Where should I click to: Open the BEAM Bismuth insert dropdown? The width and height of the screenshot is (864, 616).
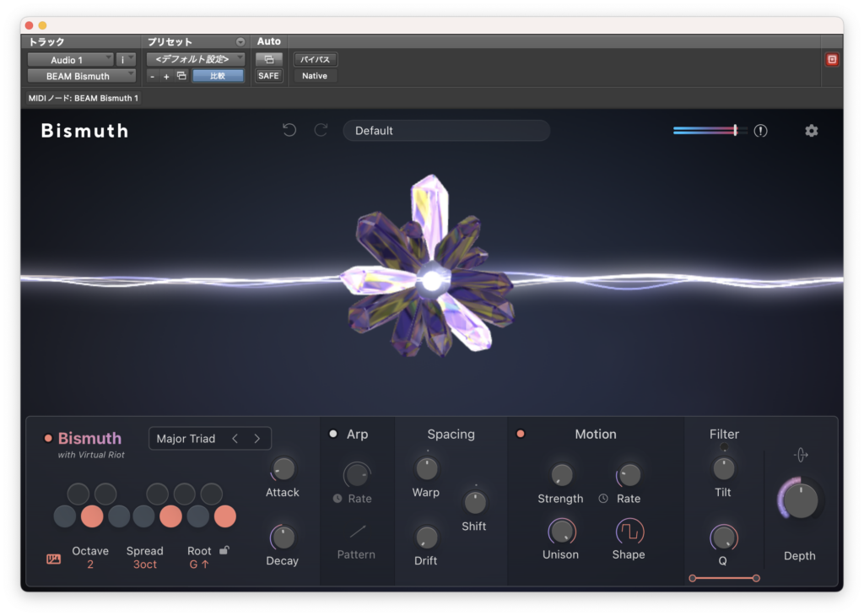(x=82, y=76)
